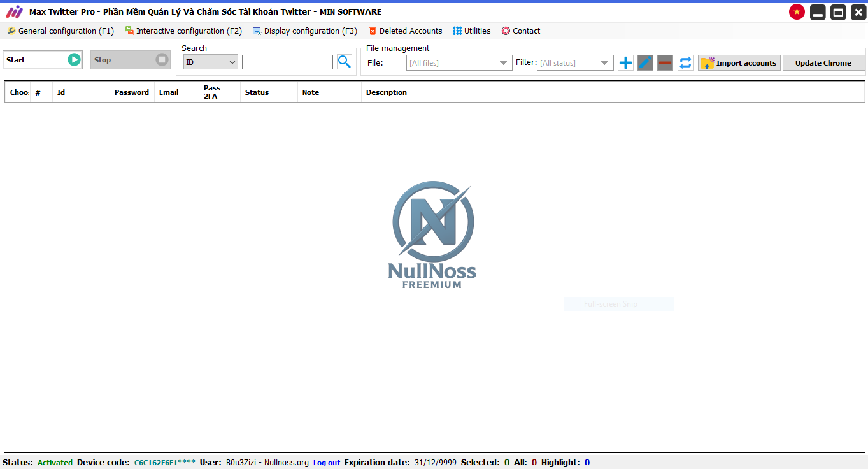Click the magnifier search icon
This screenshot has width=868, height=469.
point(344,62)
